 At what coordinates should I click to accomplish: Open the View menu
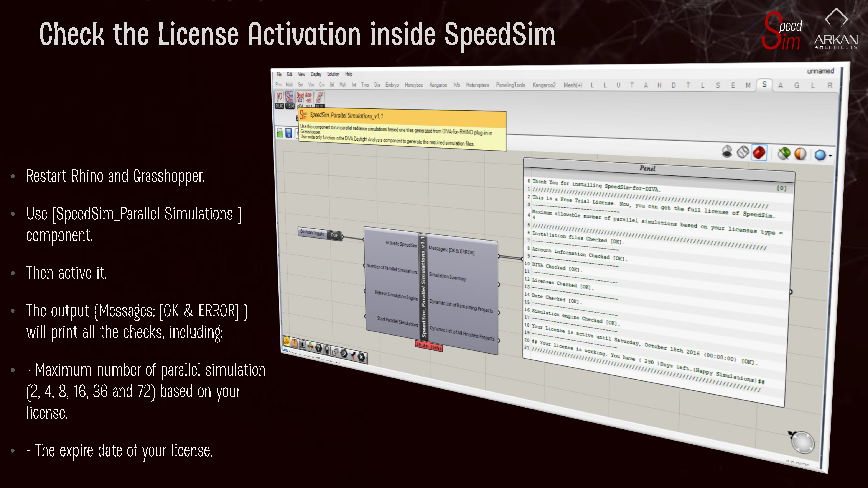(301, 74)
